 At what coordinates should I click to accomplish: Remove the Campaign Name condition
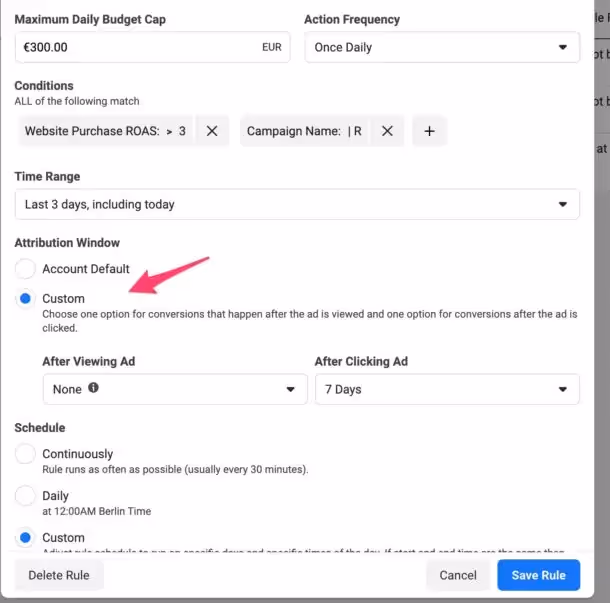[x=387, y=131]
